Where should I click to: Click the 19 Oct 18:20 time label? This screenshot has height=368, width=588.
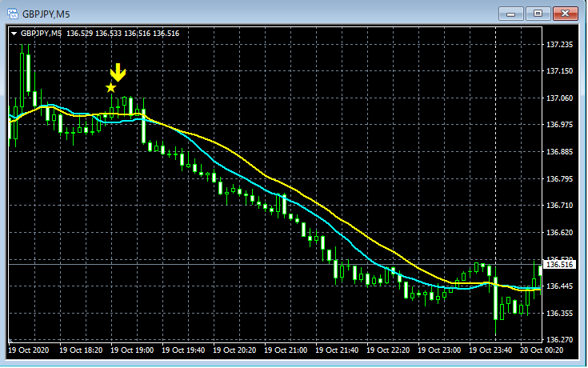click(81, 350)
